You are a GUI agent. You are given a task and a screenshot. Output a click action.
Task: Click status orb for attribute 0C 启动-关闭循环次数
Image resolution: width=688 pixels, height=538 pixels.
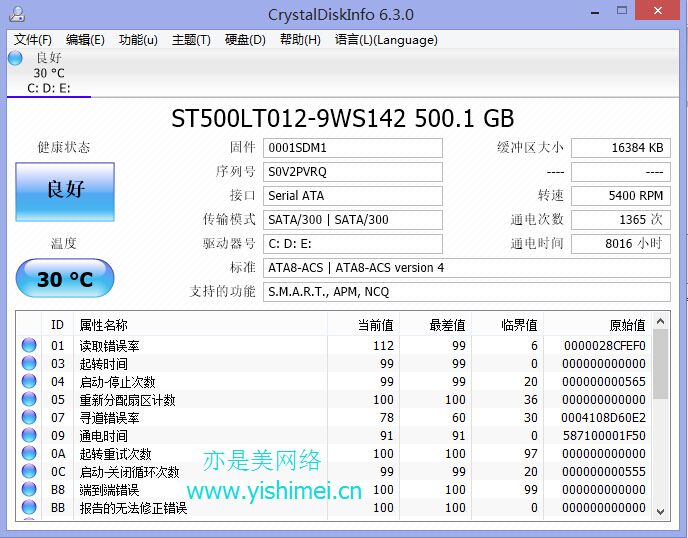28,472
